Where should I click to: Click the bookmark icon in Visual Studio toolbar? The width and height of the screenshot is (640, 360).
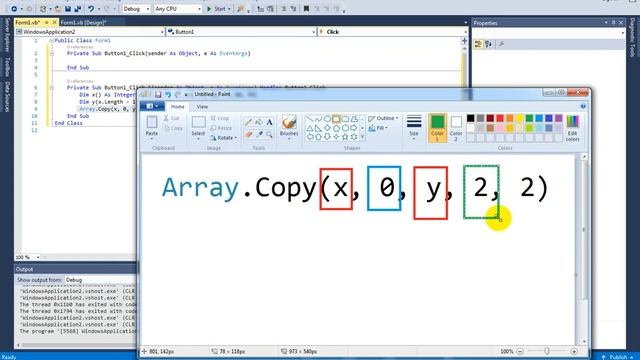306,9
